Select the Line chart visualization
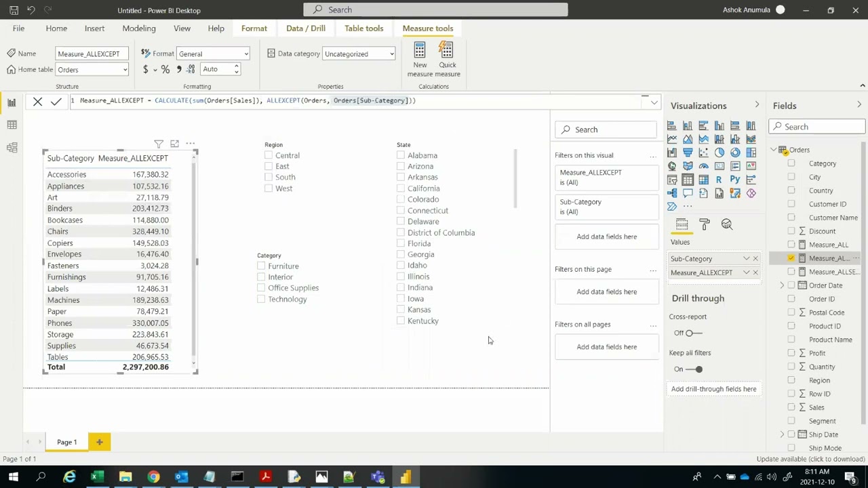The height and width of the screenshot is (488, 868). [672, 139]
